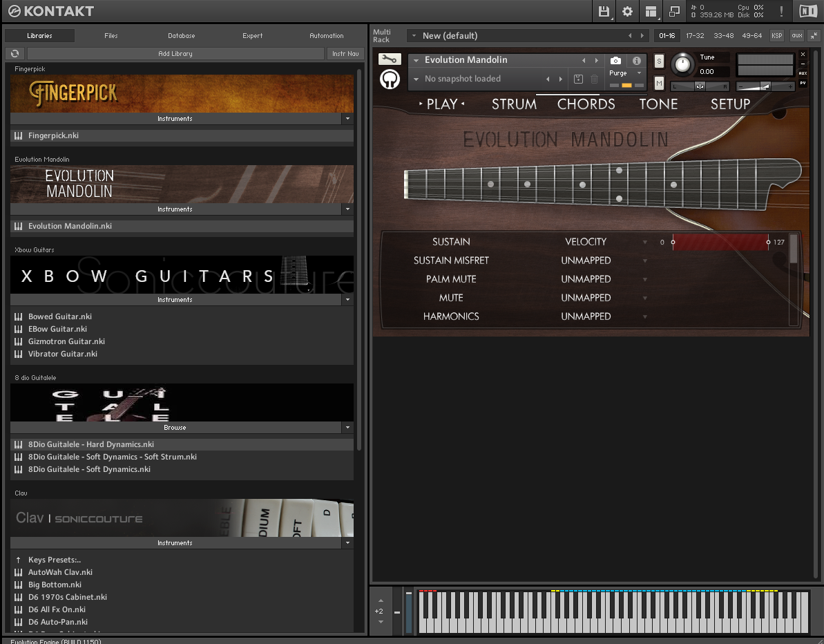Open Fingerpick library options dropdown arrow
The height and width of the screenshot is (644, 824).
pos(347,119)
